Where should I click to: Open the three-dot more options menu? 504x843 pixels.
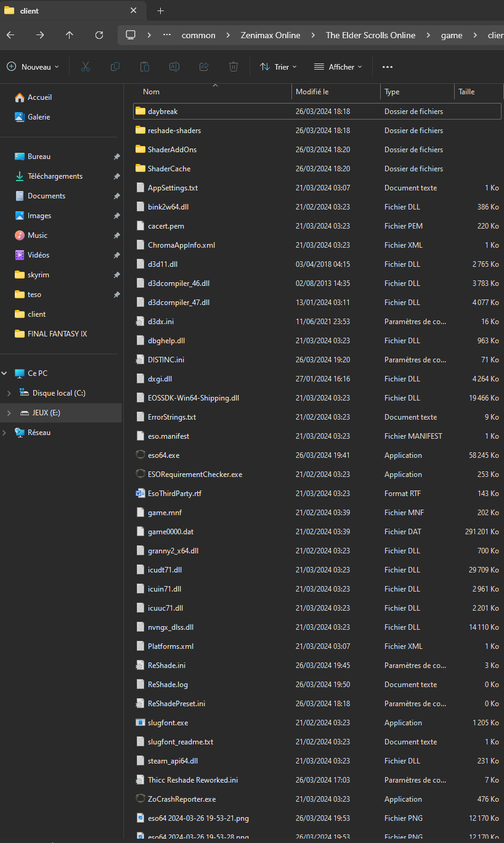(388, 67)
